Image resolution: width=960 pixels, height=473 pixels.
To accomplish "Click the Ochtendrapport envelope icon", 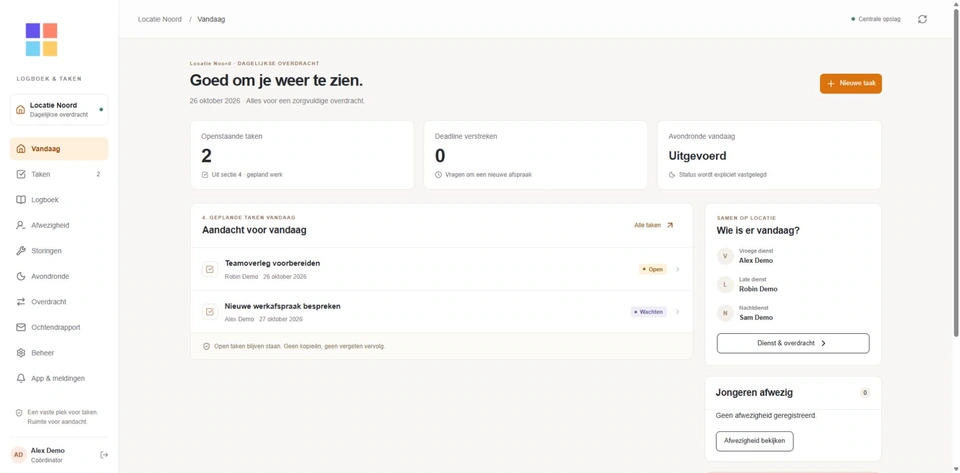I will click(x=20, y=327).
